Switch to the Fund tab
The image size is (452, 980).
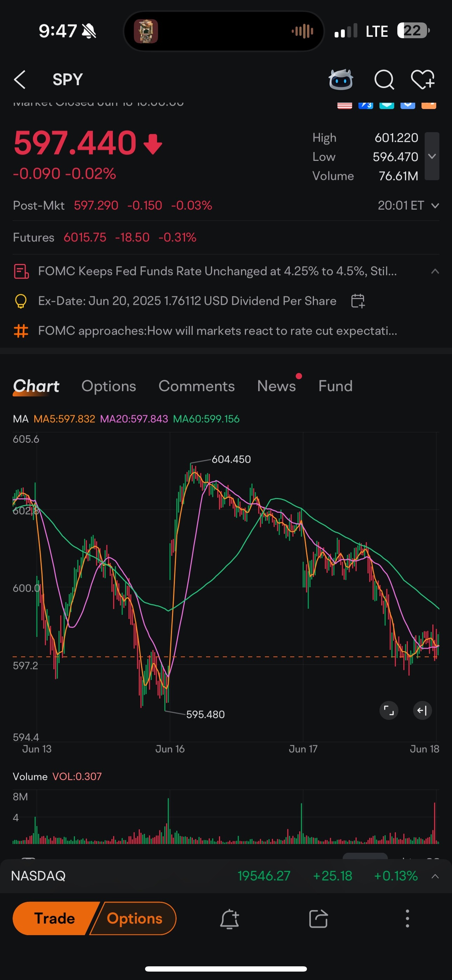[336, 386]
